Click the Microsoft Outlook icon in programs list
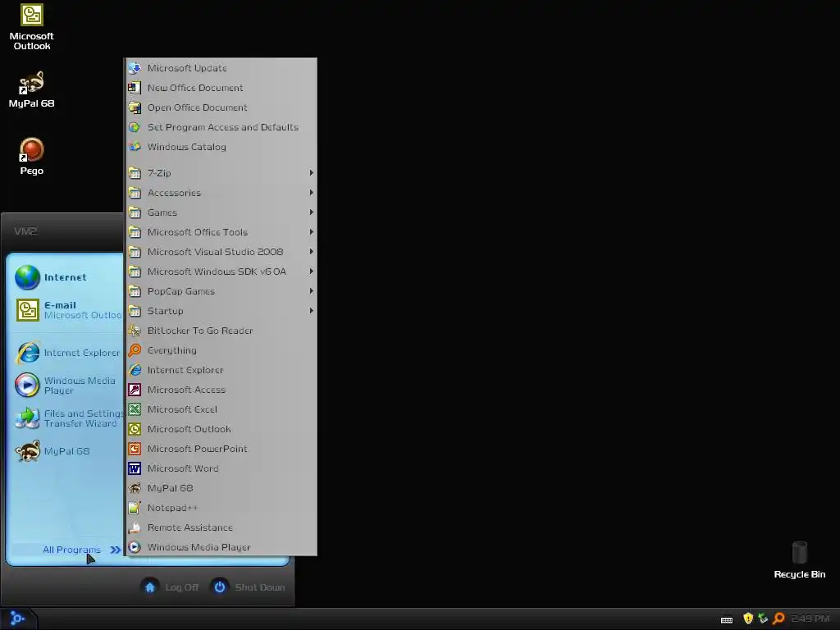The height and width of the screenshot is (630, 840). [135, 429]
